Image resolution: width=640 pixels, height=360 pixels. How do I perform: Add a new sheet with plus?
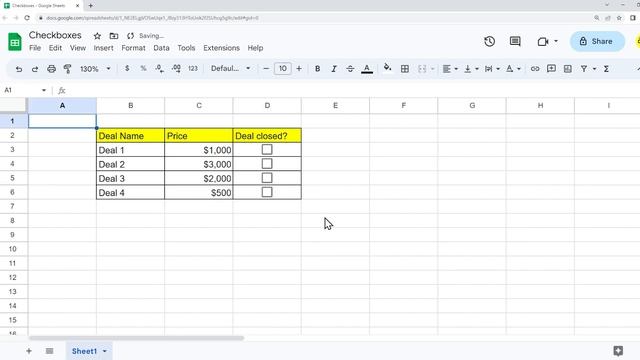point(29,351)
